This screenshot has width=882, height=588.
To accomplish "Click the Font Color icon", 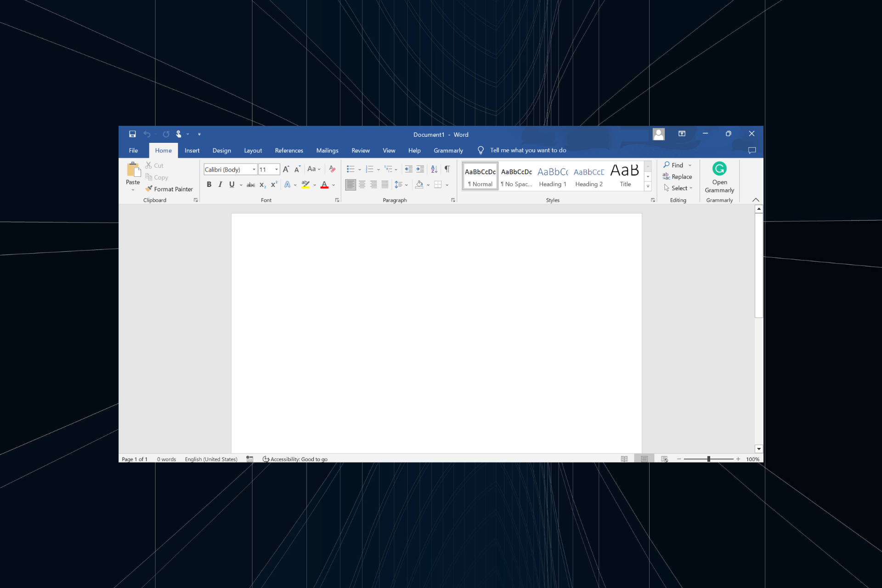I will 326,185.
